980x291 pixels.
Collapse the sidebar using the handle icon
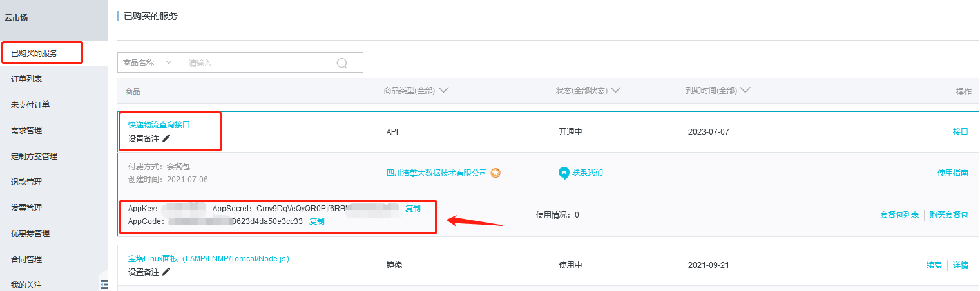point(104,284)
